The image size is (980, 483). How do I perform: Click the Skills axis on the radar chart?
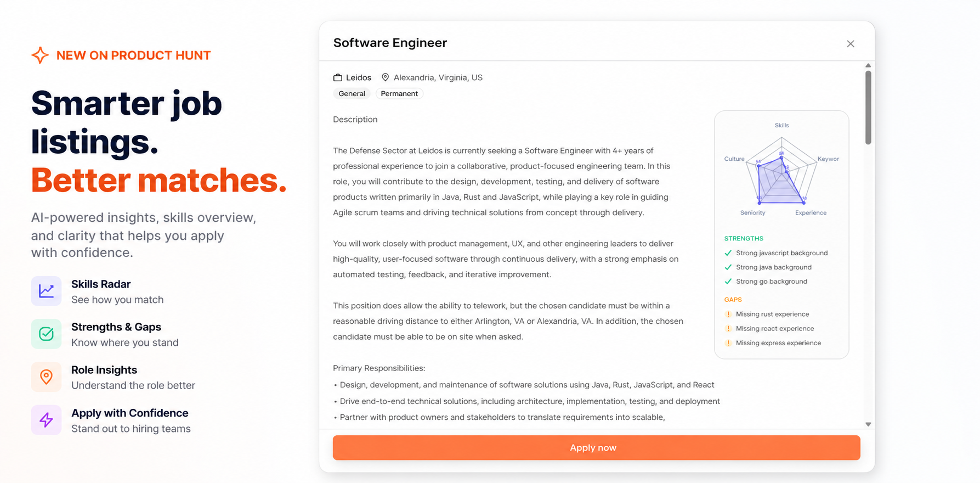coord(781,125)
